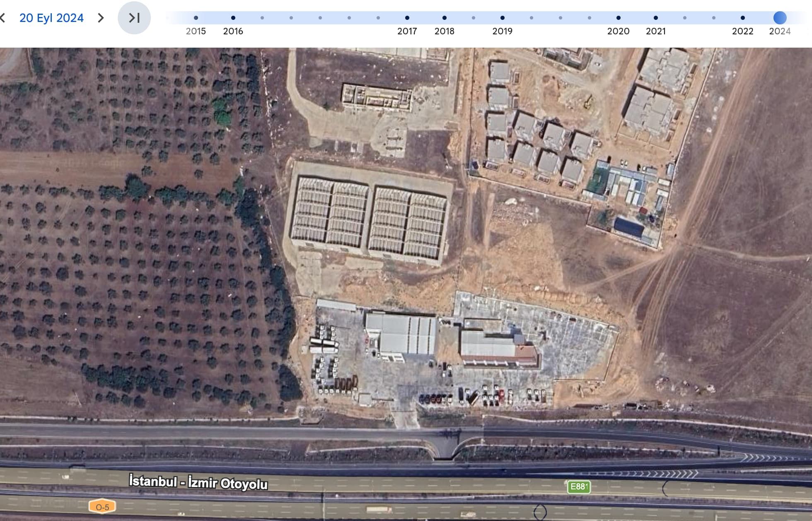The image size is (812, 521).
Task: Select faint dot immediately before 2017
Action: (378, 18)
